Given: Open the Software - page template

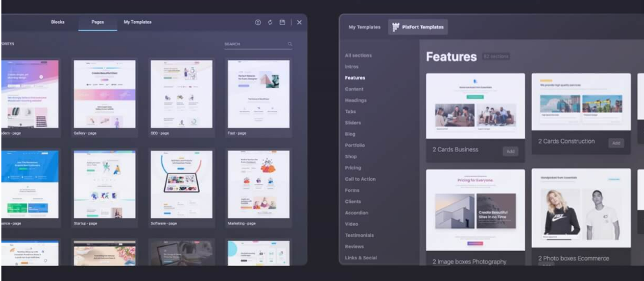Looking at the screenshot, I should tap(182, 188).
